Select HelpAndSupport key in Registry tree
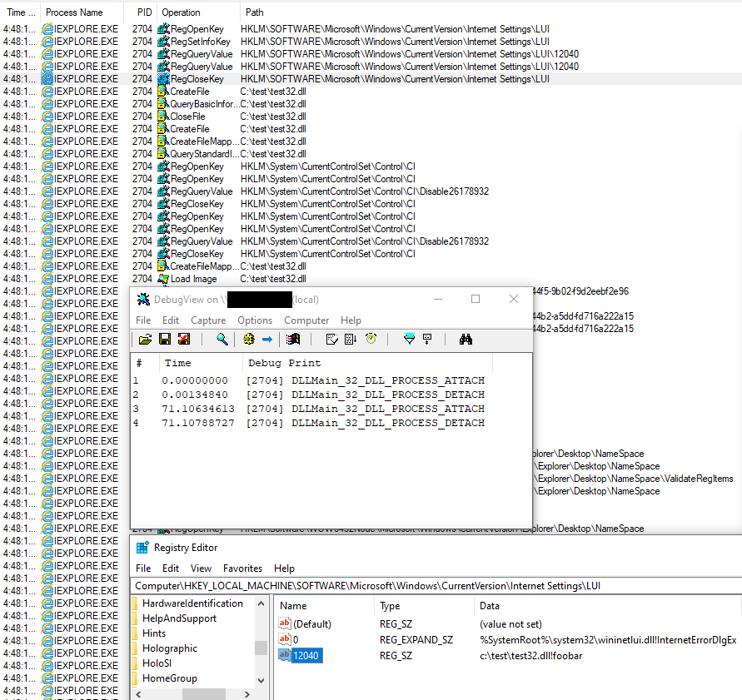The image size is (742, 700). point(179,618)
